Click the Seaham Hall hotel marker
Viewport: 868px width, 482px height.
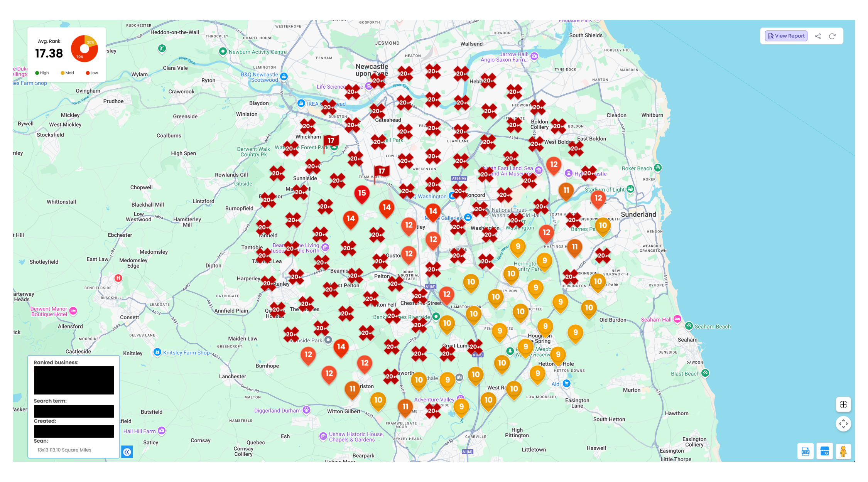pos(677,319)
